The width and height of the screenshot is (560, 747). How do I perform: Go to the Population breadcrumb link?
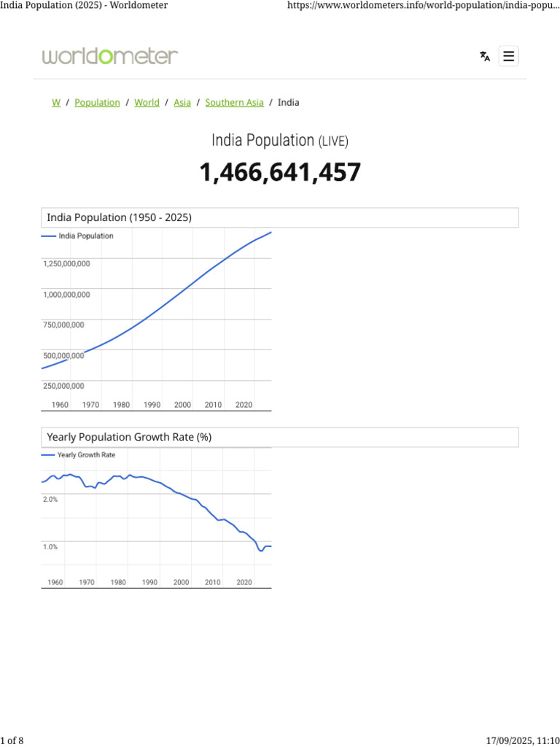[x=97, y=103]
